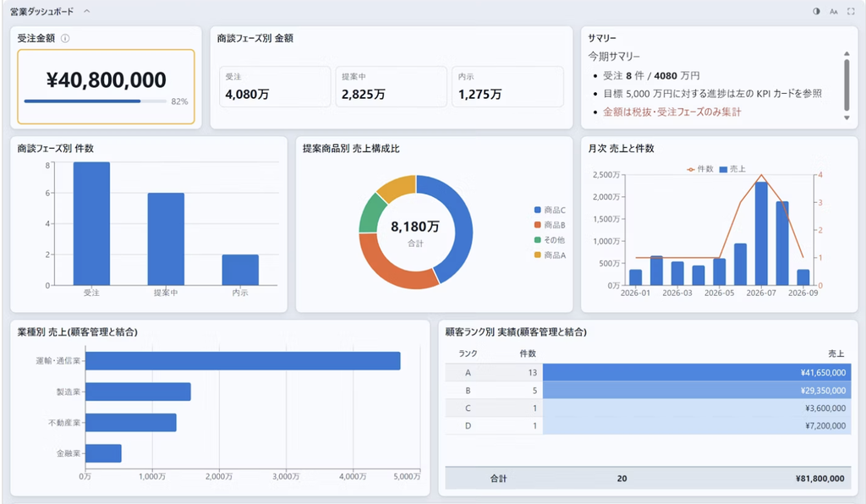Click the 受注 bar in phase count chart

pyautogui.click(x=91, y=223)
